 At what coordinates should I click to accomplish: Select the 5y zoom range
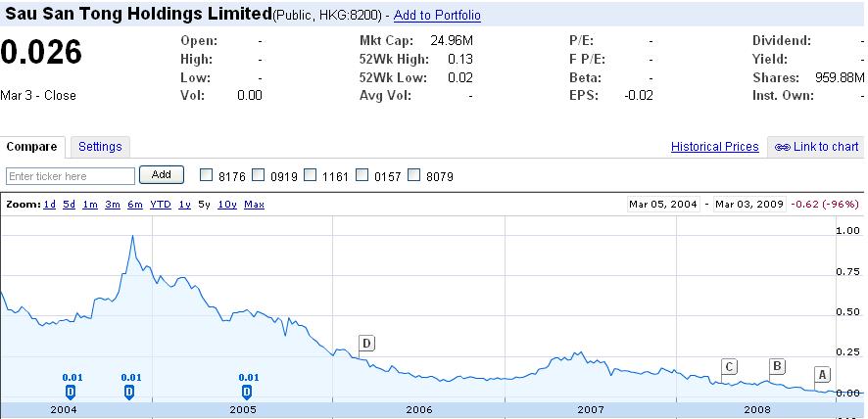tap(205, 205)
